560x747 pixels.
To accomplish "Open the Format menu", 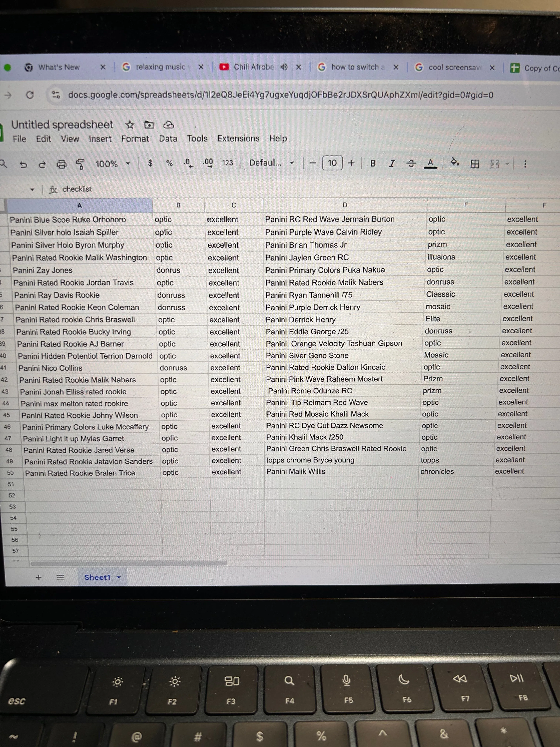I will (135, 139).
